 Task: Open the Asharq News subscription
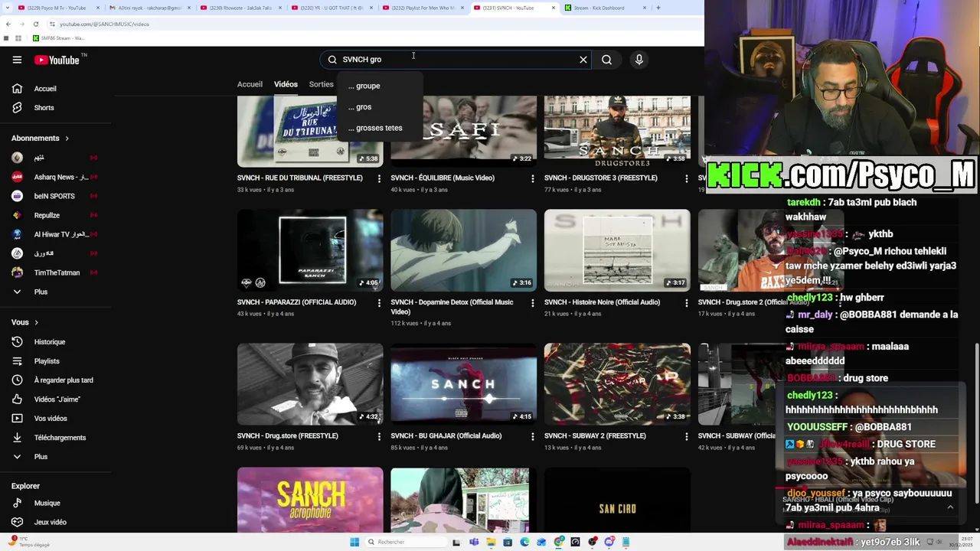(54, 178)
